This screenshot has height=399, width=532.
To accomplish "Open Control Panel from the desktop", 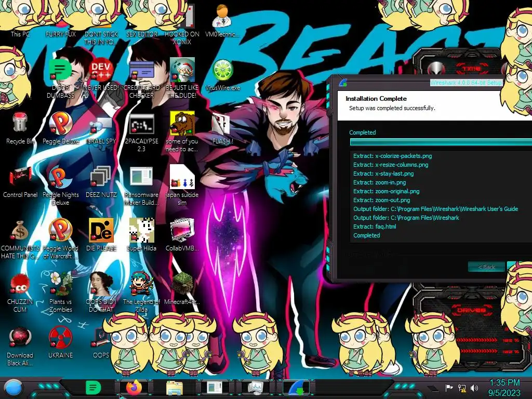I will click(20, 181).
